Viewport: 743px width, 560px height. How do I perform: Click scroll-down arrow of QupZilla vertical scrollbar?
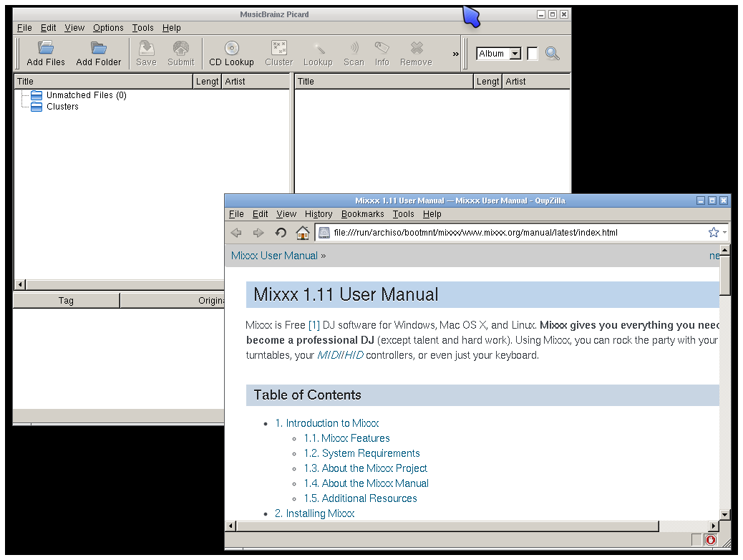[724, 514]
